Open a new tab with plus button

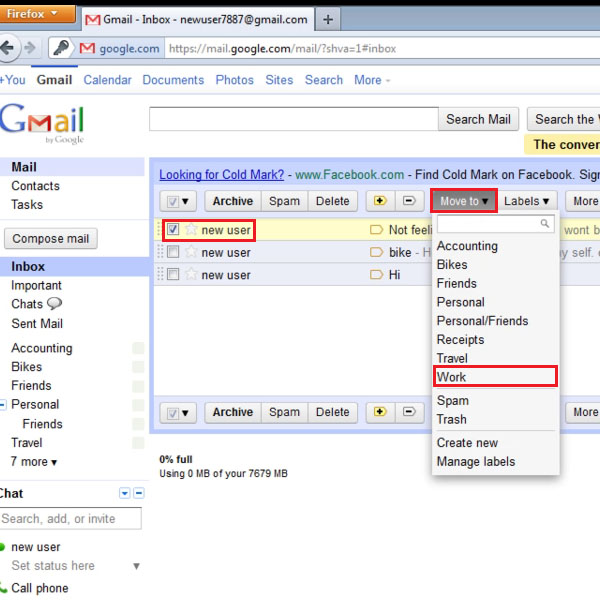328,19
